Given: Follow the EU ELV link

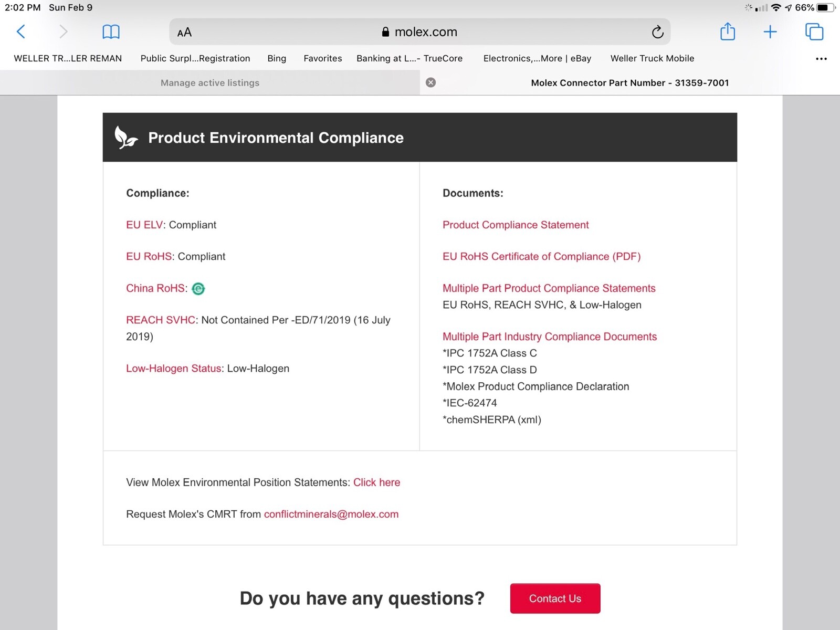Looking at the screenshot, I should tap(144, 225).
